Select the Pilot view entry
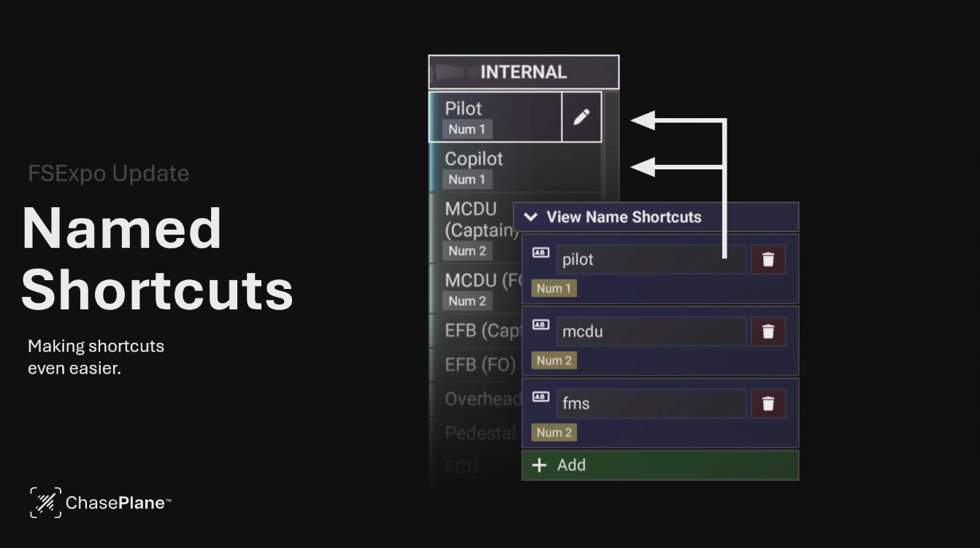 496,117
